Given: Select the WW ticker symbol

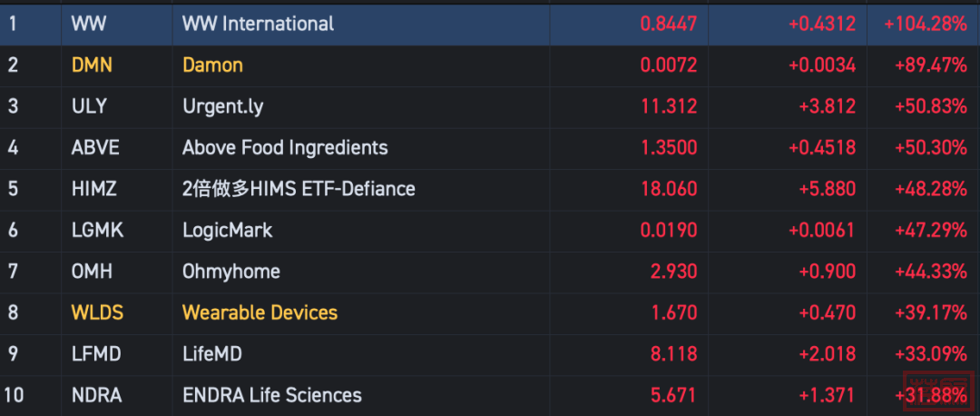Looking at the screenshot, I should click(89, 24).
